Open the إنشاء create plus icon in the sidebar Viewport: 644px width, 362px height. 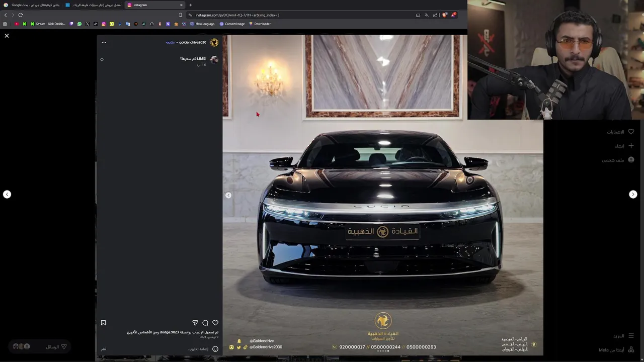[x=631, y=146]
